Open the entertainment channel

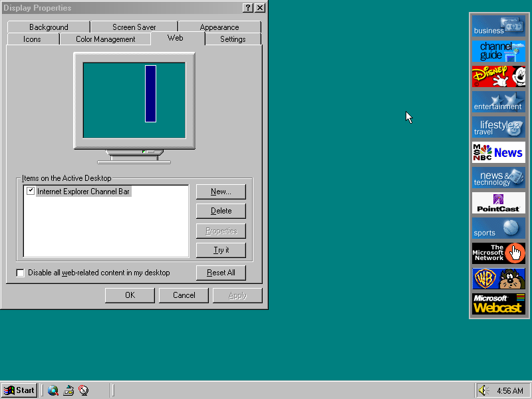(x=498, y=102)
